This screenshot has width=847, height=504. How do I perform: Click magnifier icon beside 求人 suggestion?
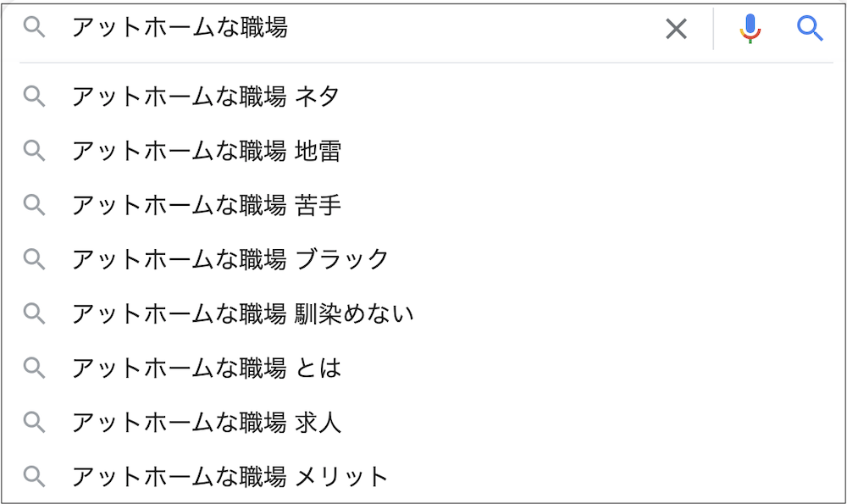(34, 423)
